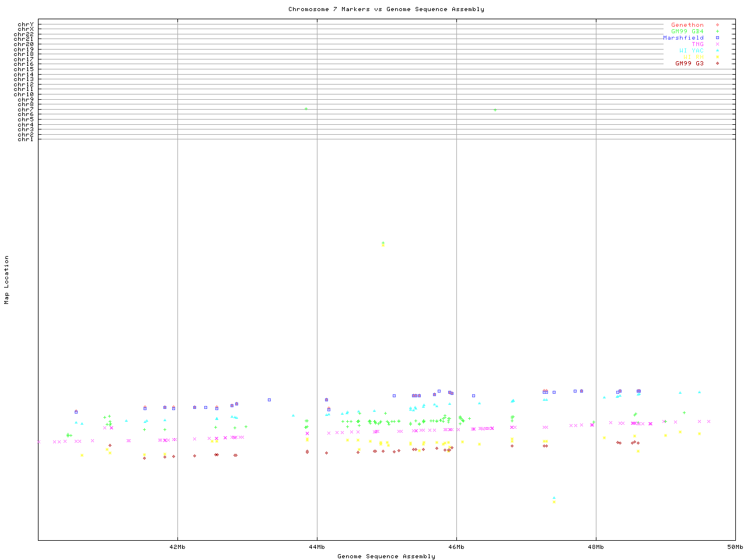Click the chr1 label on the y-axis

tap(25, 139)
